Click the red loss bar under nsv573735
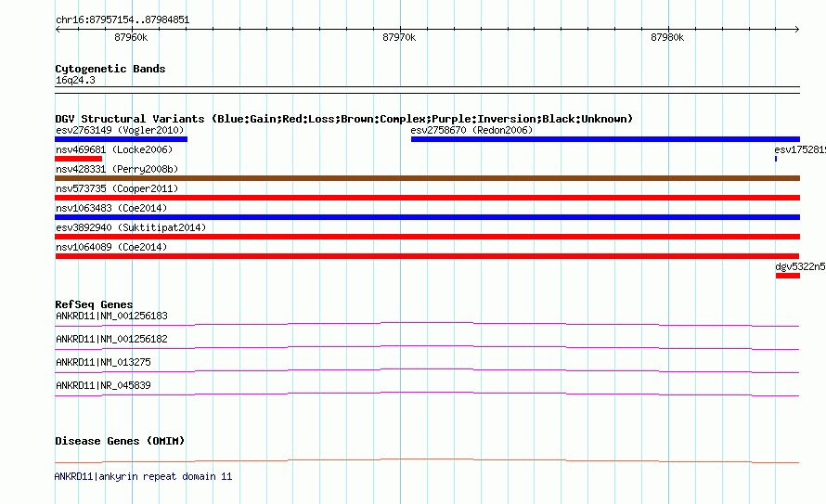The height and width of the screenshot is (504, 826). tap(427, 198)
